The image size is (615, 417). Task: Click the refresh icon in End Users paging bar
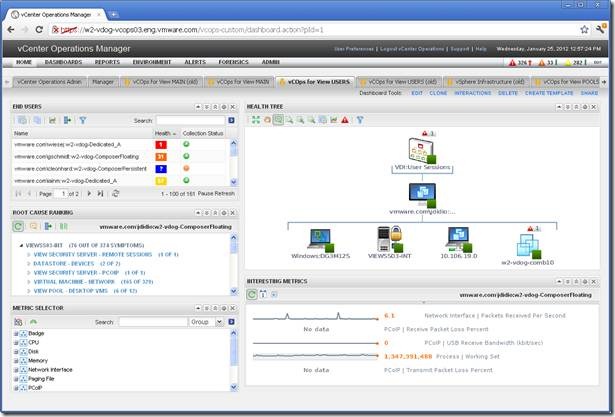[x=115, y=193]
